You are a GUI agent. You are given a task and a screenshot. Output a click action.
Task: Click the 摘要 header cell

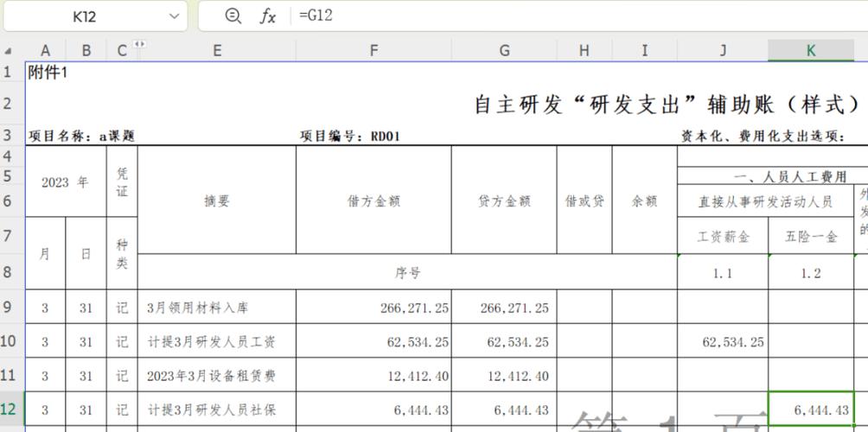(217, 200)
